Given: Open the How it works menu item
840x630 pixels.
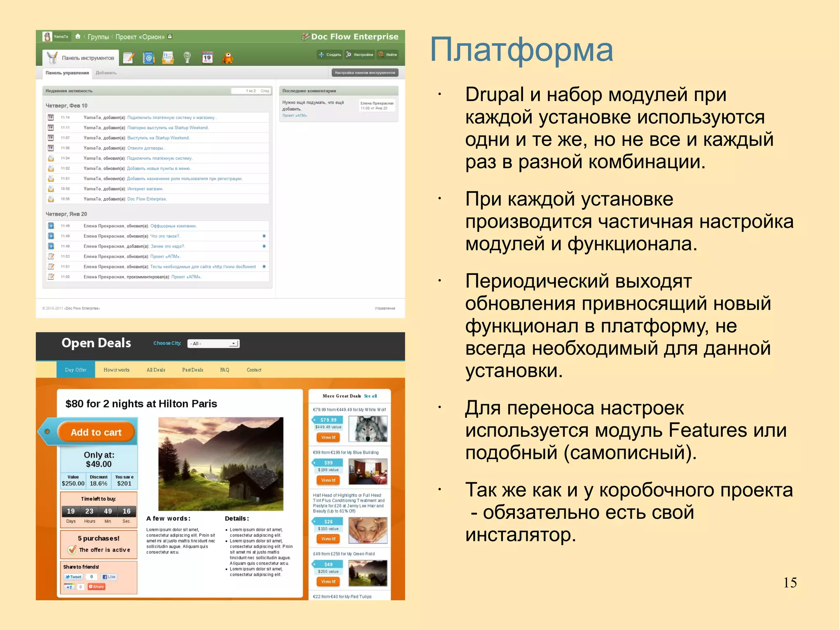Looking at the screenshot, I should [116, 370].
